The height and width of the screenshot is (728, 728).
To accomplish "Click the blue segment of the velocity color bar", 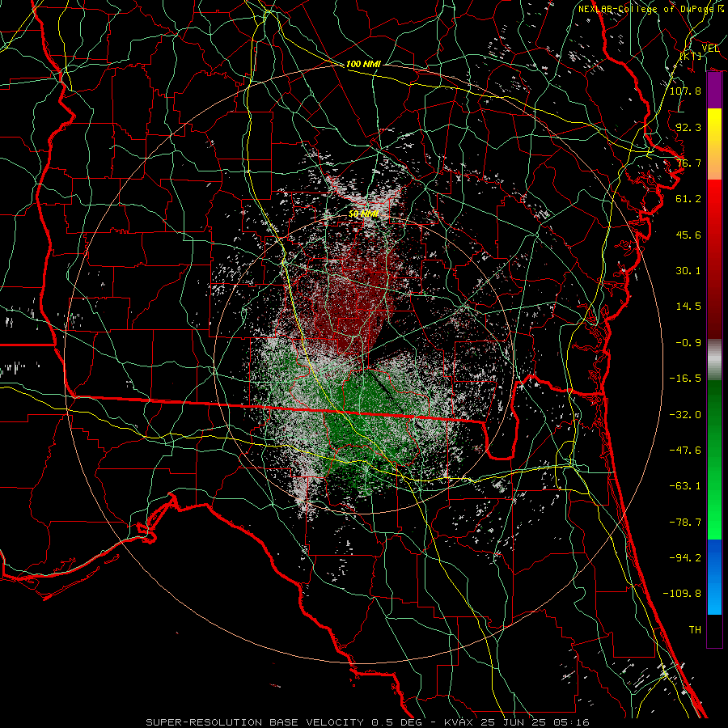I will [714, 577].
